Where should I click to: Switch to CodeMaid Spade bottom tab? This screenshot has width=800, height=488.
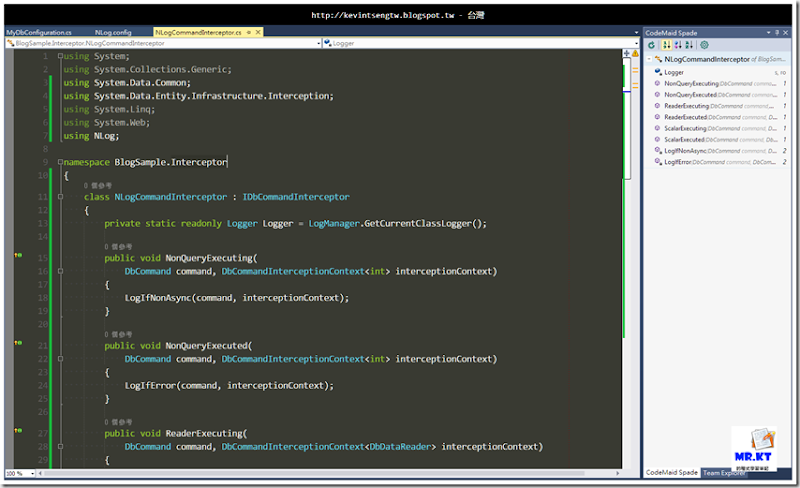[671, 473]
